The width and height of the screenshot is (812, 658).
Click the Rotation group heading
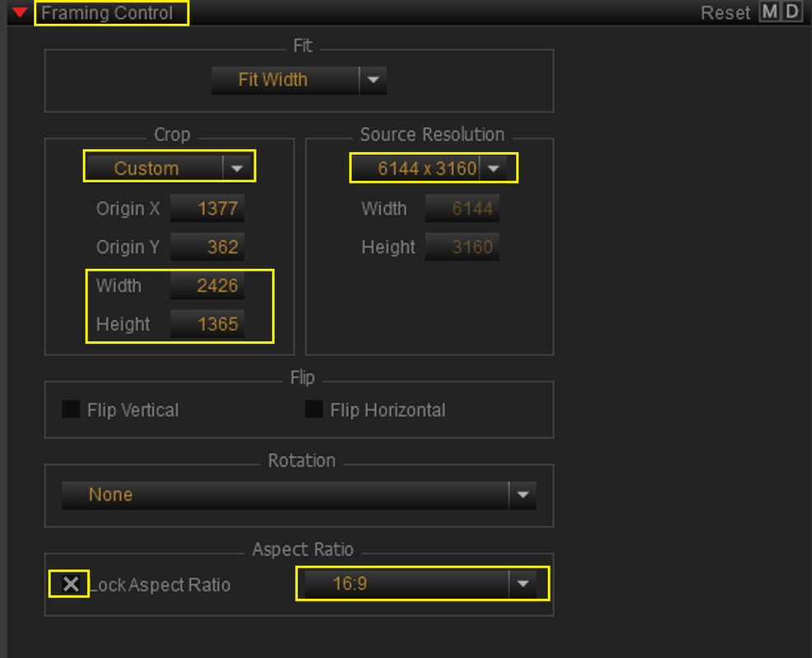[302, 461]
